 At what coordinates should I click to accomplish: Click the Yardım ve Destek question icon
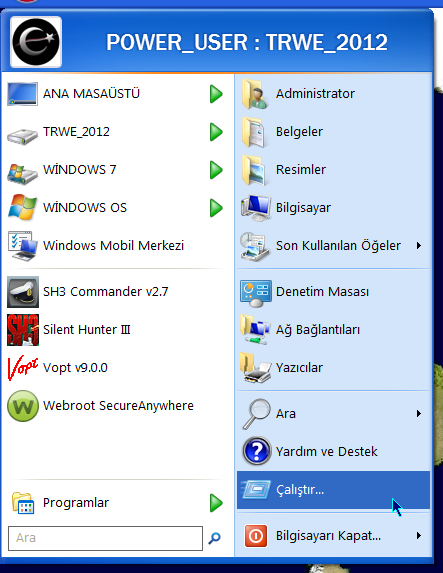(257, 452)
